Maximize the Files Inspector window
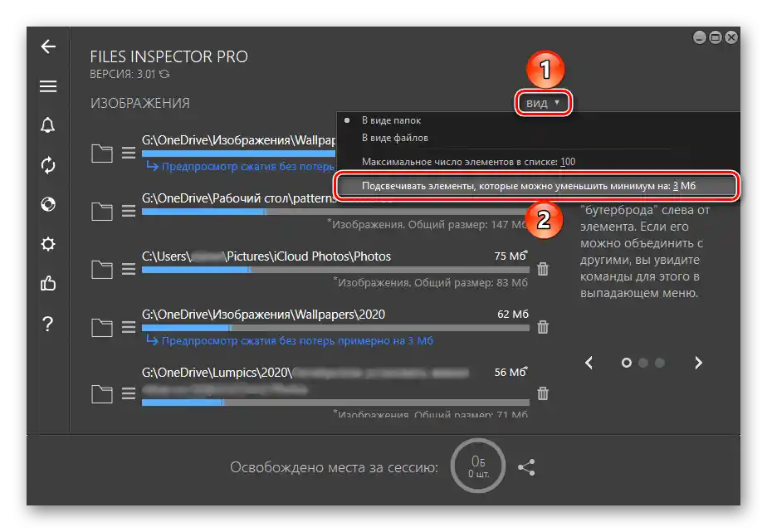Screen dimensions: 767x532 (716, 37)
